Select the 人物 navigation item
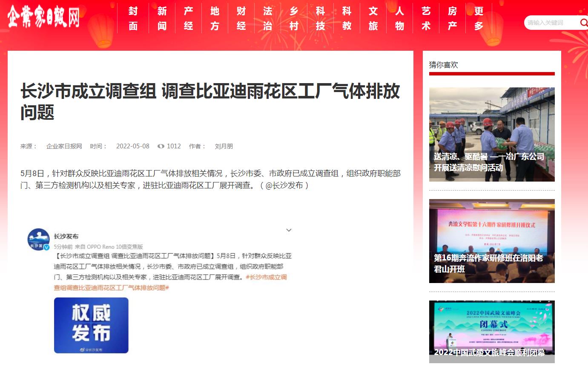 pos(400,18)
